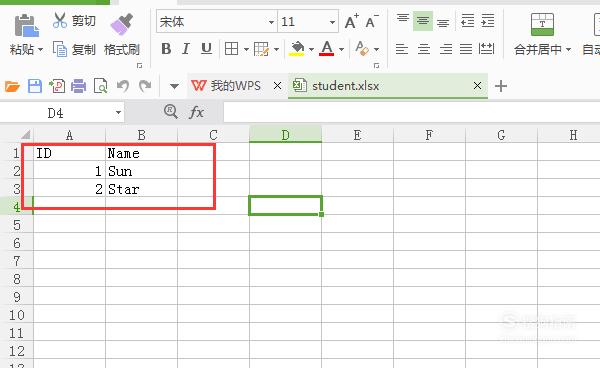Toggle Underline formatting
This screenshot has width=600, height=368.
click(206, 49)
